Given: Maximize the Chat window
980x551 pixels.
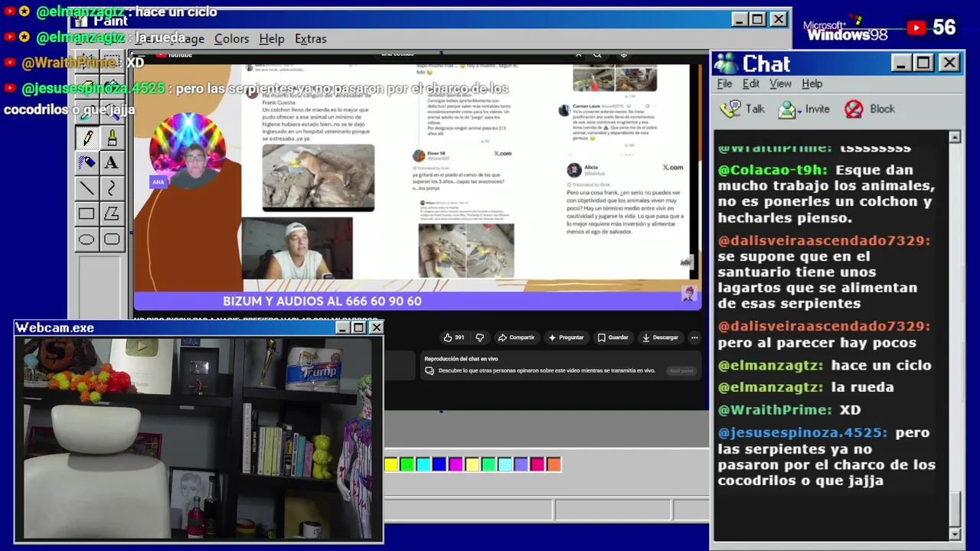Looking at the screenshot, I should pos(924,63).
